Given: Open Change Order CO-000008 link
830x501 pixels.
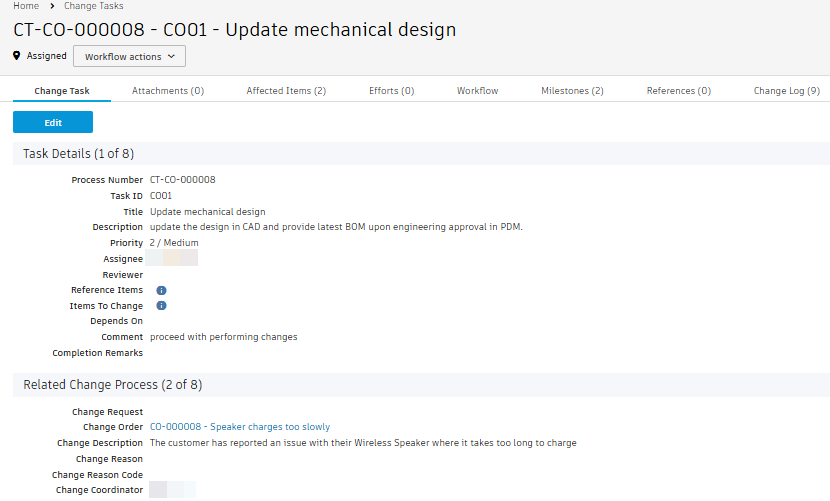Looking at the screenshot, I should click(x=240, y=427).
